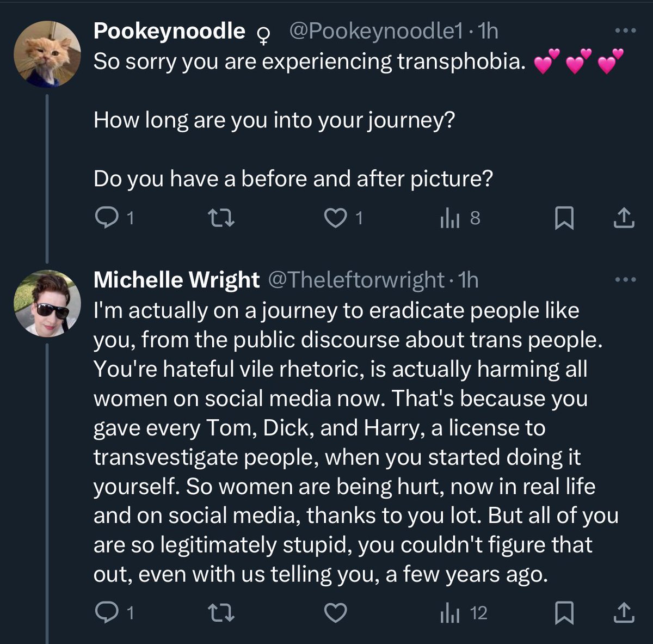Like Michelle Wright's tweet
The image size is (653, 644).
335,614
